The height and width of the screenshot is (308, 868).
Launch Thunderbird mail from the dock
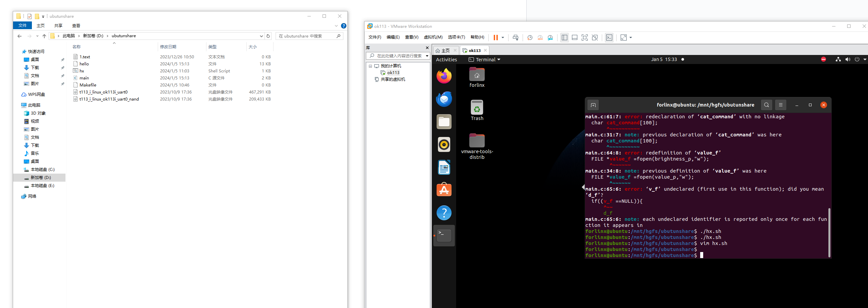click(x=444, y=99)
